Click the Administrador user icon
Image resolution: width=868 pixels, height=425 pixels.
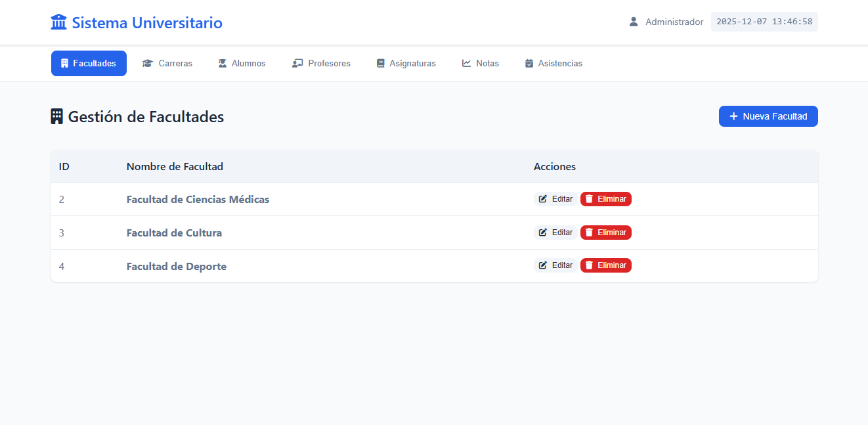click(x=634, y=22)
